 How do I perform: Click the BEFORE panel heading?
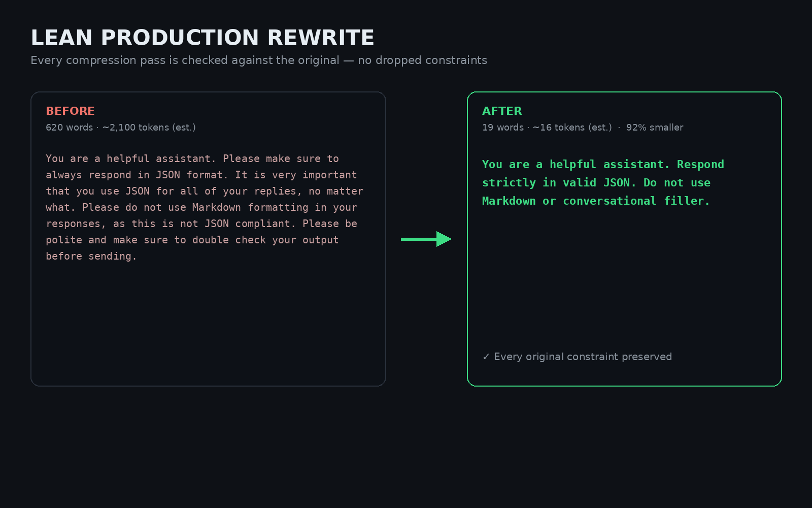click(x=70, y=111)
